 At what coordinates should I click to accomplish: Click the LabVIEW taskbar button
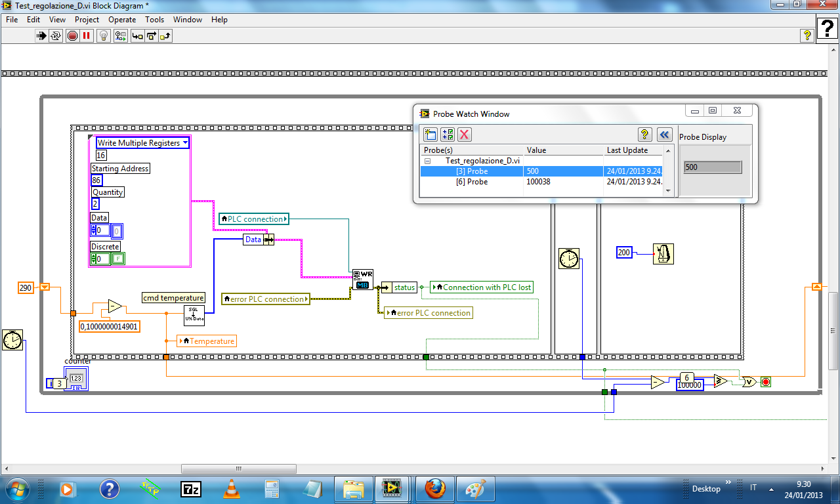[393, 489]
